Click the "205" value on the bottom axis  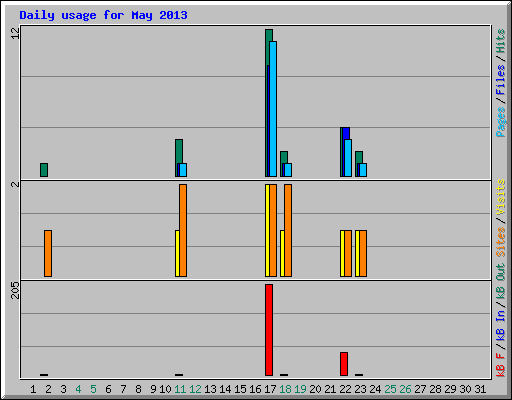pyautogui.click(x=16, y=290)
